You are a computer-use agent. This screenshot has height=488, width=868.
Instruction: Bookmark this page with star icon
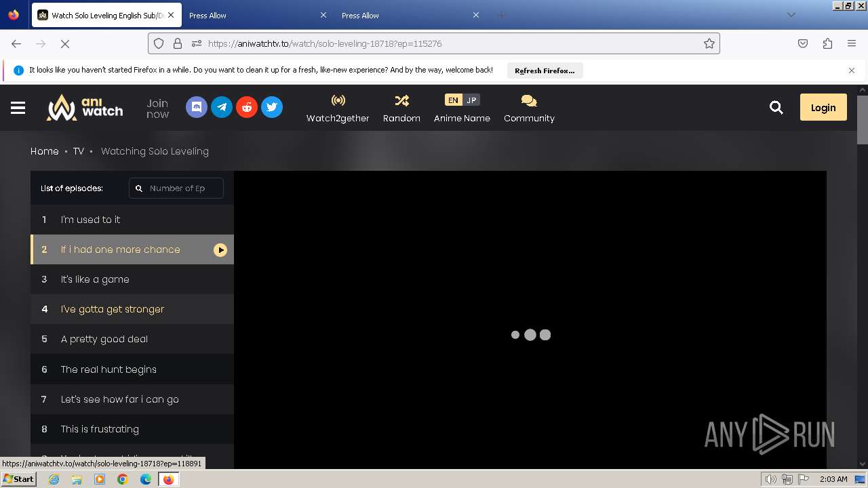709,43
